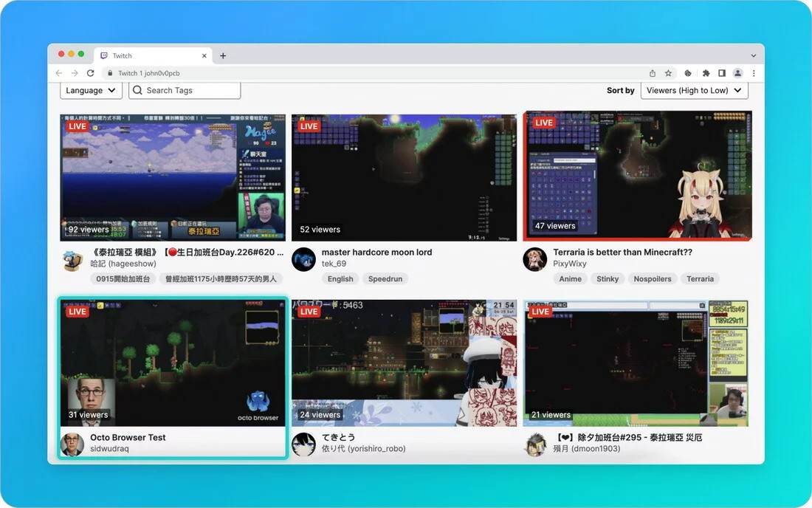Select the Terraria tag
This screenshot has width=812, height=508.
point(700,278)
